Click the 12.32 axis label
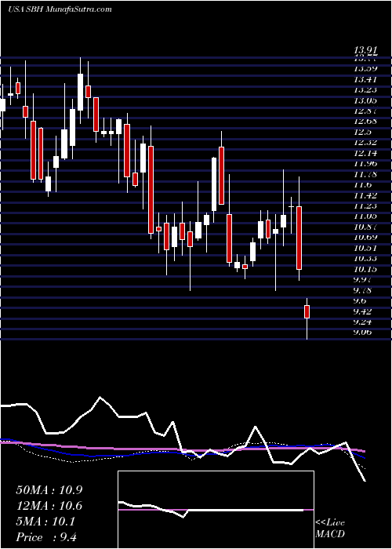 [366, 143]
